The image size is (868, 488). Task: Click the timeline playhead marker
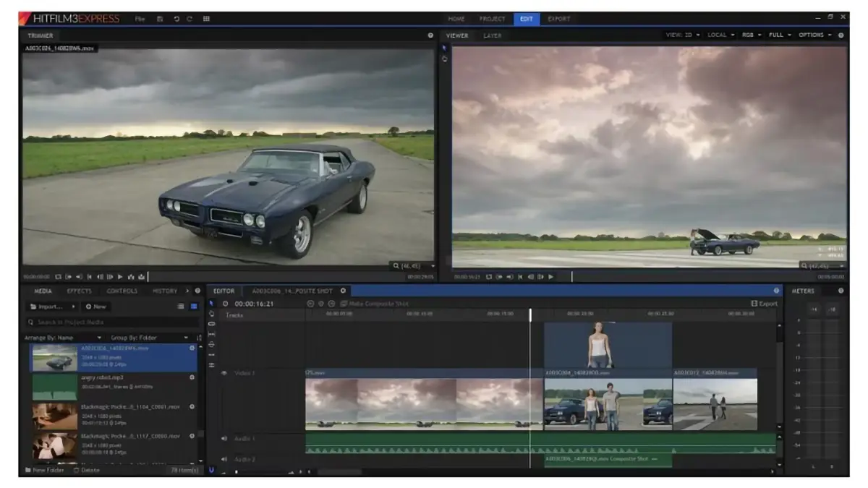530,314
